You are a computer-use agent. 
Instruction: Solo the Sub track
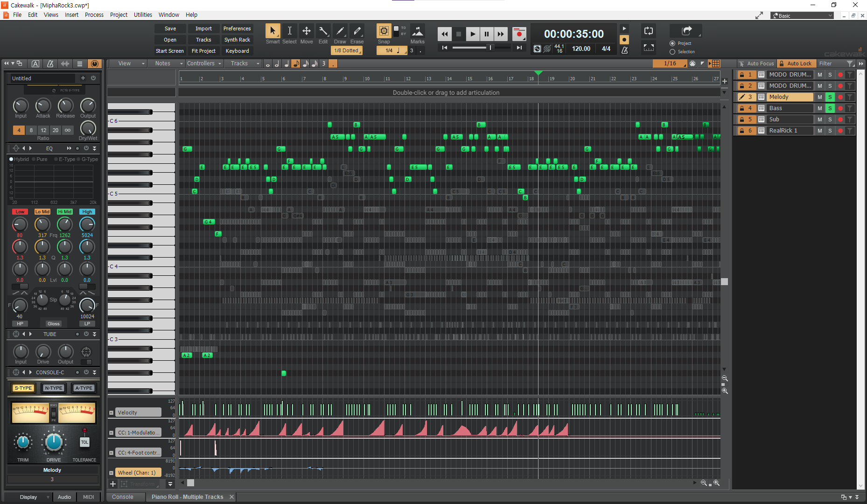click(830, 119)
